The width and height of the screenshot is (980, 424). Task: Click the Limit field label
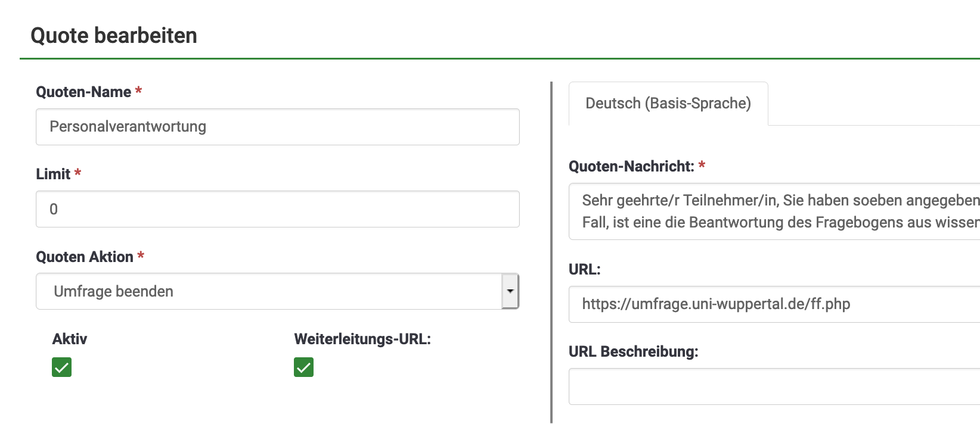point(53,174)
